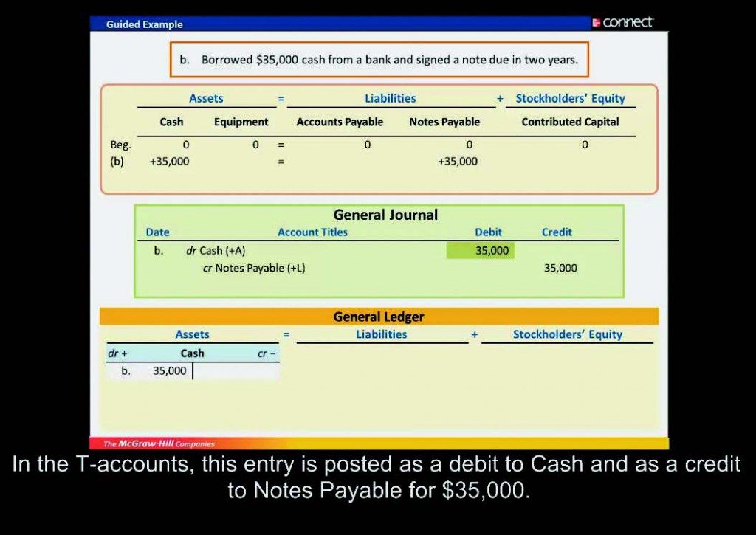Click the 35,000 credit amount
This screenshot has width=756, height=535.
[560, 268]
